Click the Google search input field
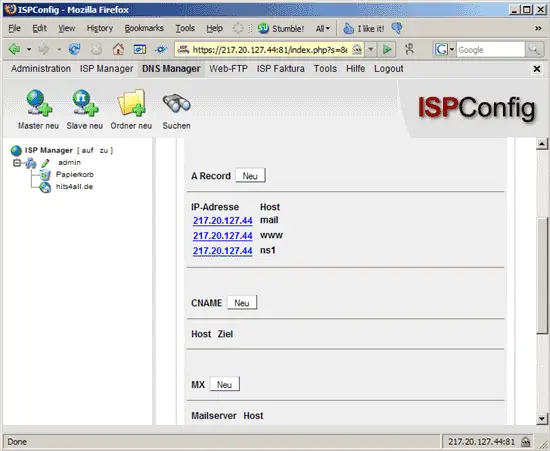550x451 pixels. point(490,50)
